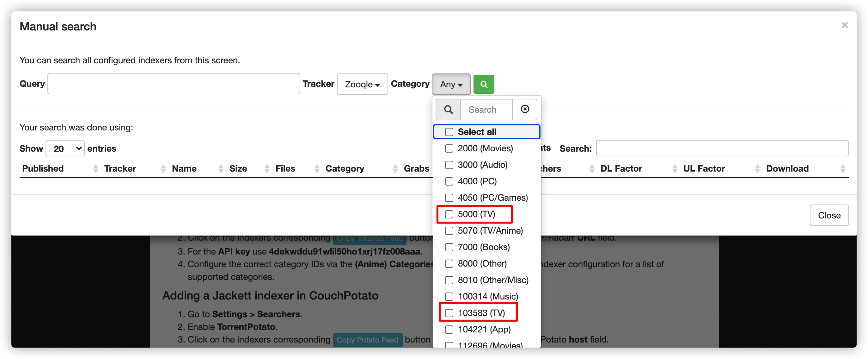Image resolution: width=868 pixels, height=359 pixels.
Task: Sort by Download column arrows
Action: tap(843, 168)
